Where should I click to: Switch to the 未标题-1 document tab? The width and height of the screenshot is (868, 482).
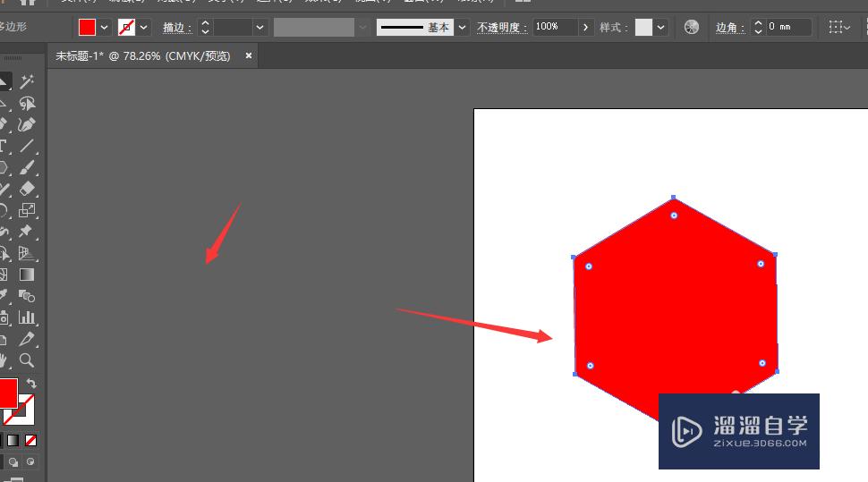click(x=143, y=56)
